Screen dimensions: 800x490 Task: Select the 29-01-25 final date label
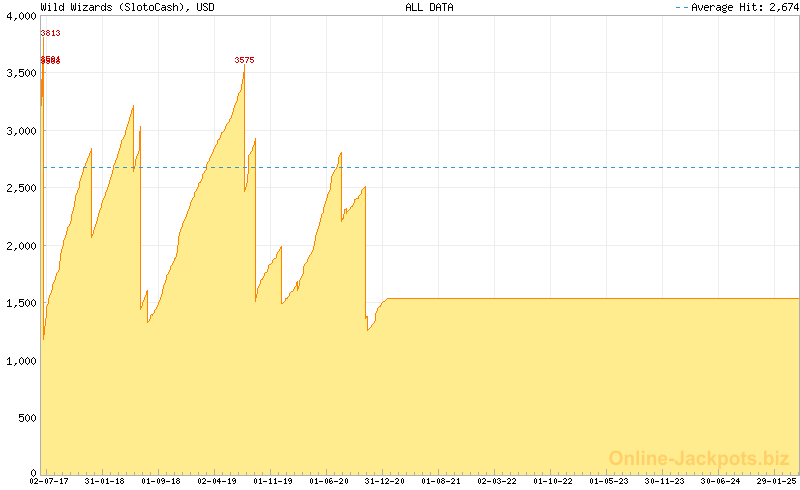(776, 481)
